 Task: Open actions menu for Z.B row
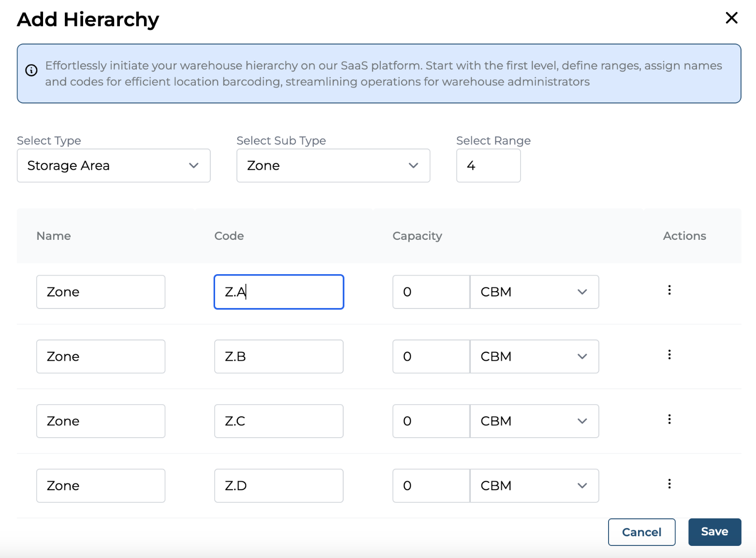[x=669, y=355]
